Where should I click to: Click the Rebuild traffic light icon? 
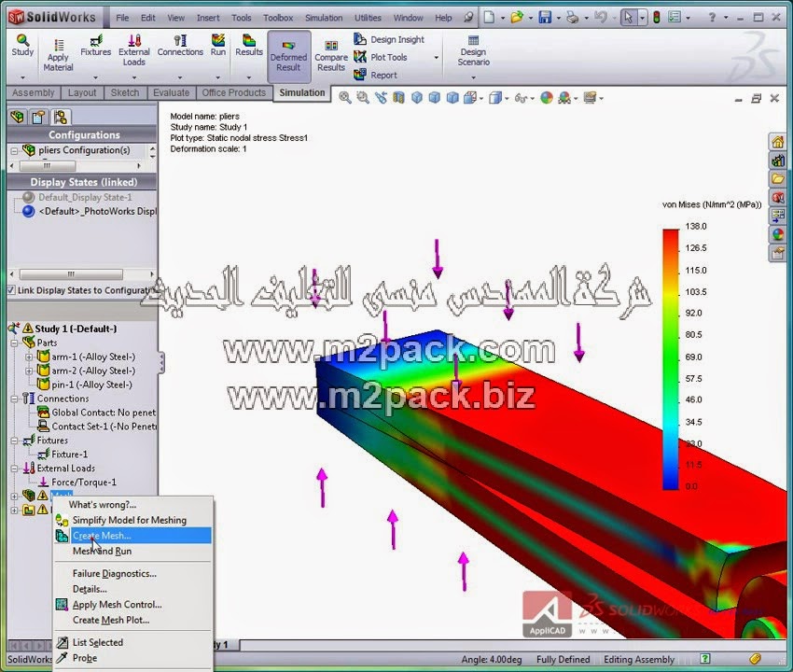pos(657,18)
